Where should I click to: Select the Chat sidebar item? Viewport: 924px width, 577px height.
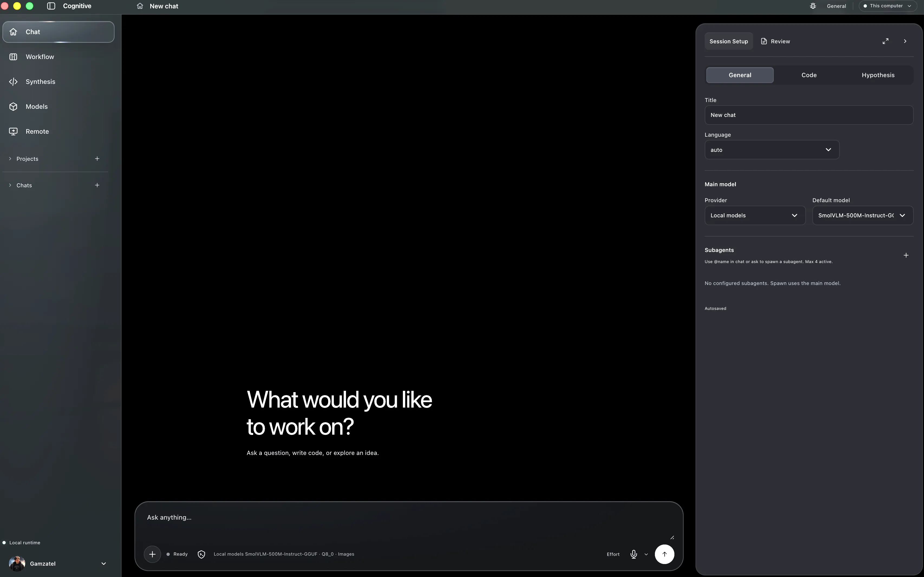click(x=58, y=32)
